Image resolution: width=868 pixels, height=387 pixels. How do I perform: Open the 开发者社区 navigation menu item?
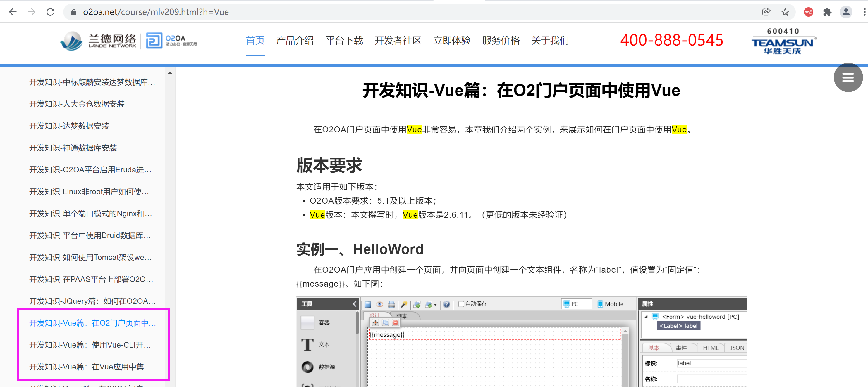point(398,41)
